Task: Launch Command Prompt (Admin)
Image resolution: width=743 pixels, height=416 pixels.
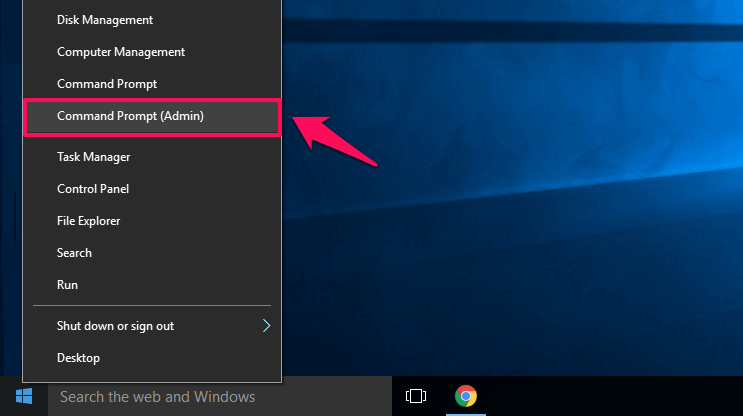Action: (152, 117)
